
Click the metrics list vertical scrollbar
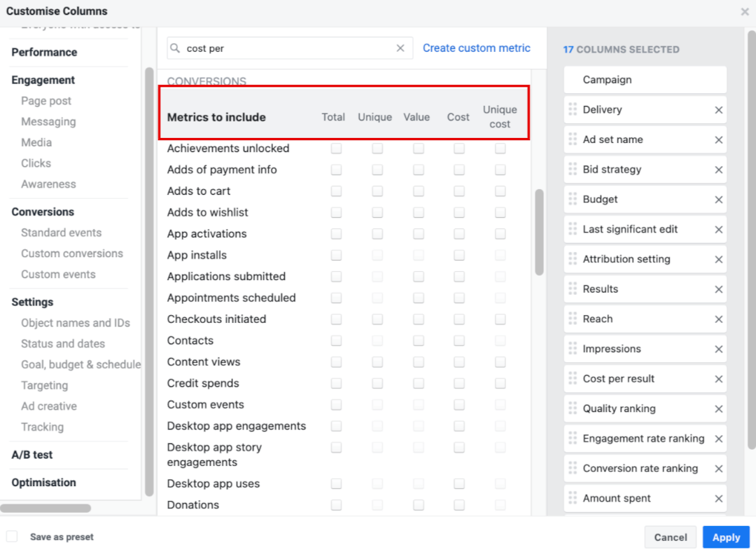[539, 232]
